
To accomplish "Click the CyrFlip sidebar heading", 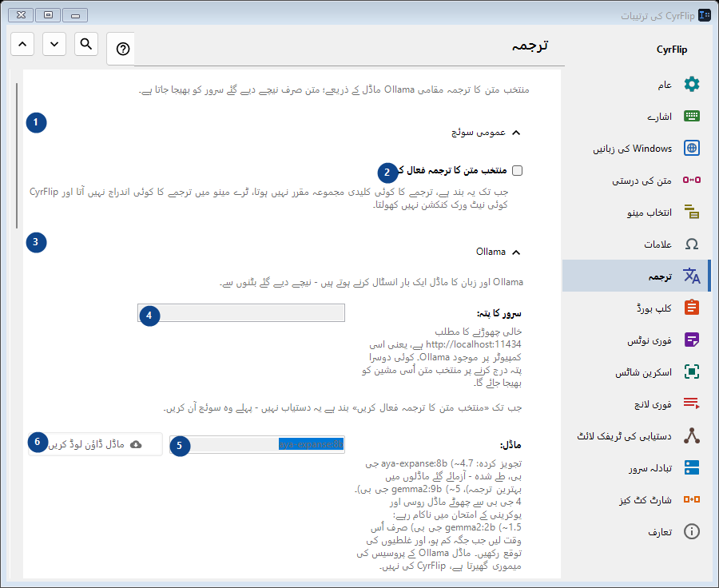I will click(672, 50).
